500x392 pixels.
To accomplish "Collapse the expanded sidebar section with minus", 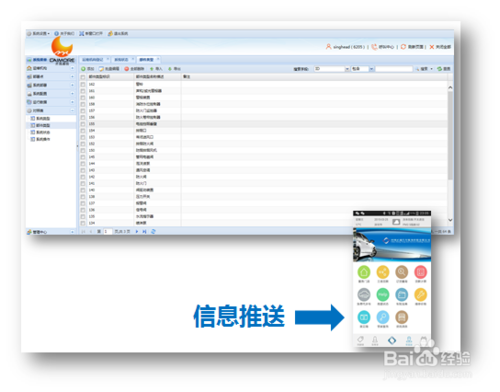I will (72, 110).
